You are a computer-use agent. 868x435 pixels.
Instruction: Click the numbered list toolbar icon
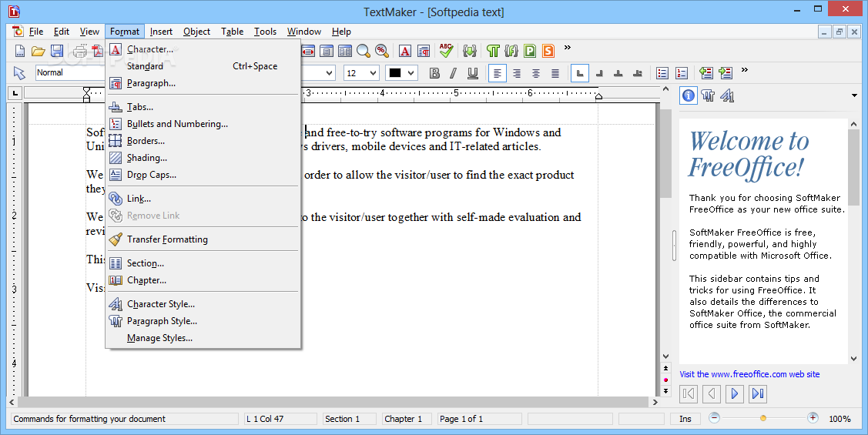point(682,73)
